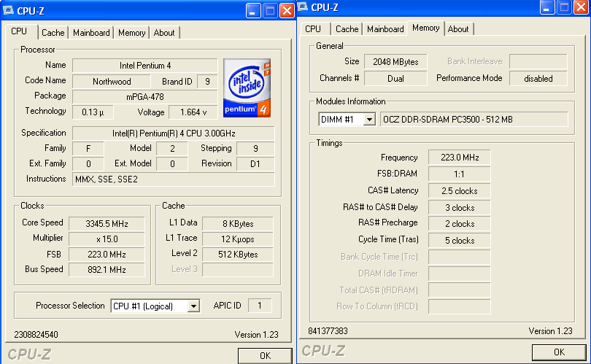Maximize the CPU-Z memory timings window
Screen dimensions: 591x364
coord(564,7)
